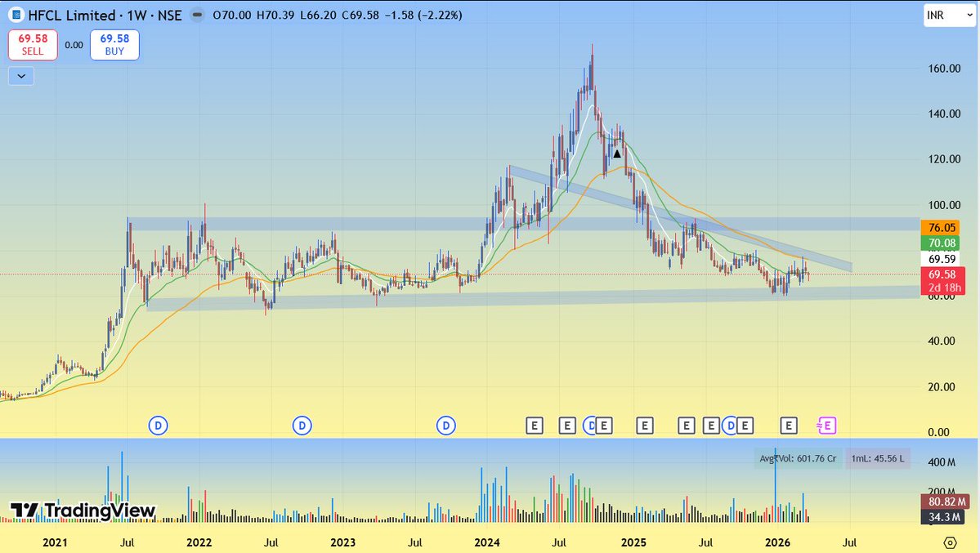
Task: Open the INR currency dropdown
Action: pyautogui.click(x=949, y=15)
